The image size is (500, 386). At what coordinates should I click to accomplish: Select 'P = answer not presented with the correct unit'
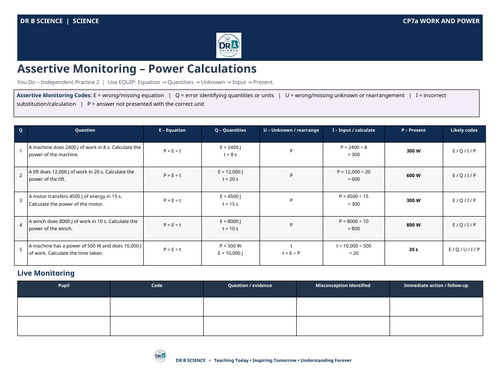[x=146, y=104]
